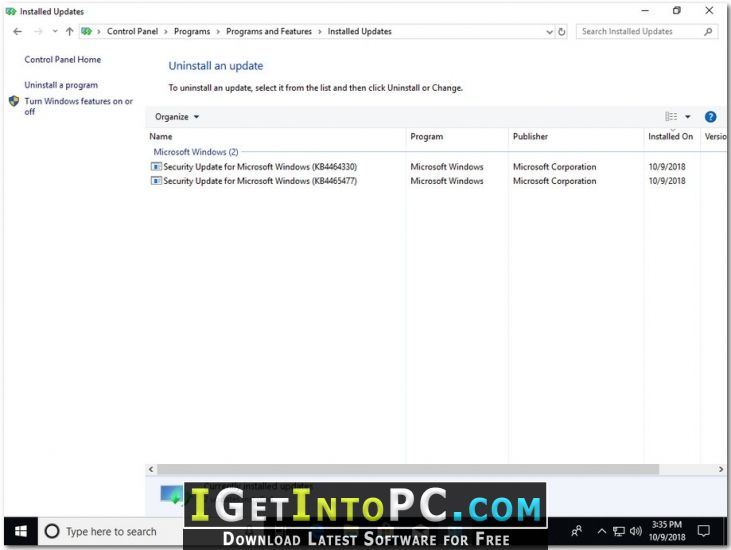731x550 pixels.
Task: Collapse the Microsoft Windows (2) group
Action: point(196,152)
